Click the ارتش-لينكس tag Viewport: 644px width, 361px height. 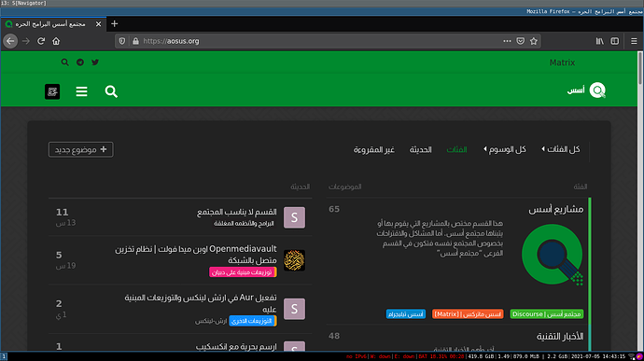point(211,321)
